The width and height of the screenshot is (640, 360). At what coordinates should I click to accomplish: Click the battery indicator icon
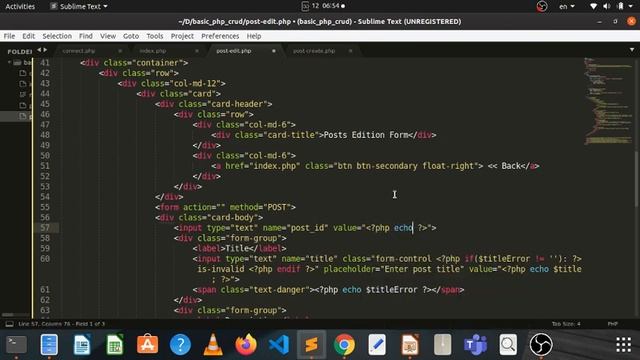620,6
